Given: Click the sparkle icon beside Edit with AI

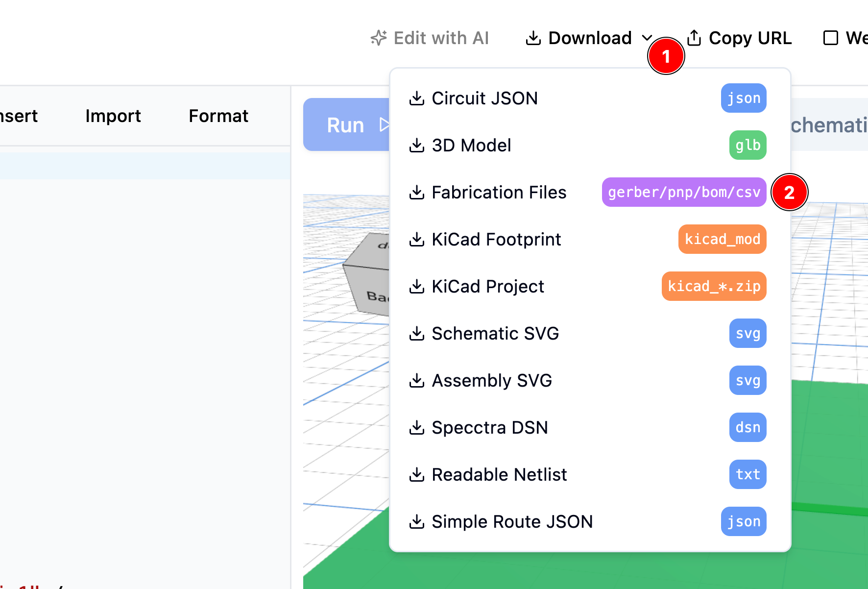Looking at the screenshot, I should tap(379, 38).
